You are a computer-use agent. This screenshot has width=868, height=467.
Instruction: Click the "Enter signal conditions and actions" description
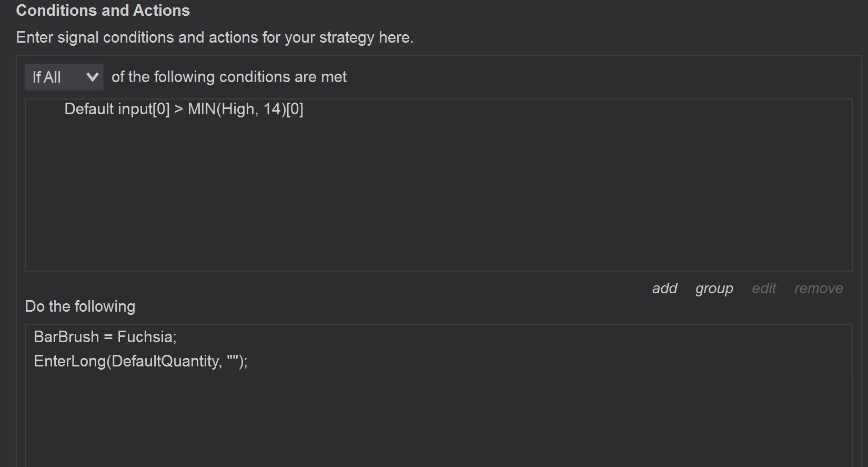[x=215, y=37]
